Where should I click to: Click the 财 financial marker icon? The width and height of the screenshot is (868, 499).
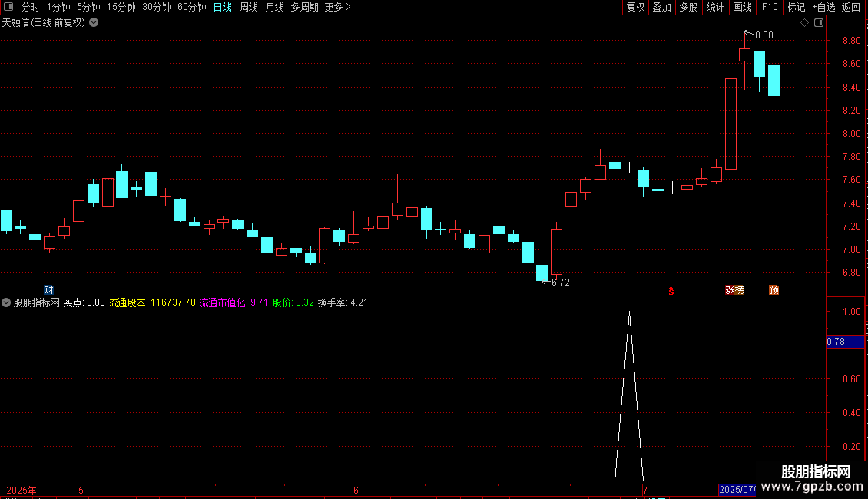pos(48,290)
